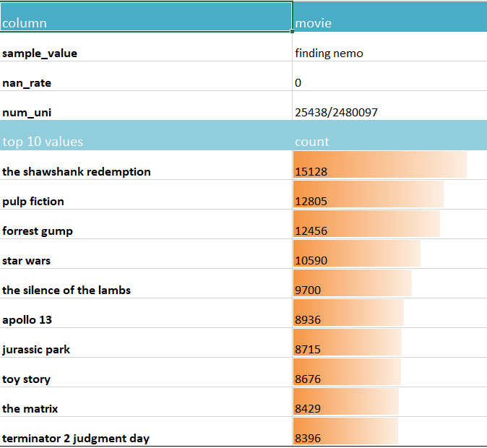Select the count cell '8715'
The height and width of the screenshot is (448, 487).
(389, 343)
